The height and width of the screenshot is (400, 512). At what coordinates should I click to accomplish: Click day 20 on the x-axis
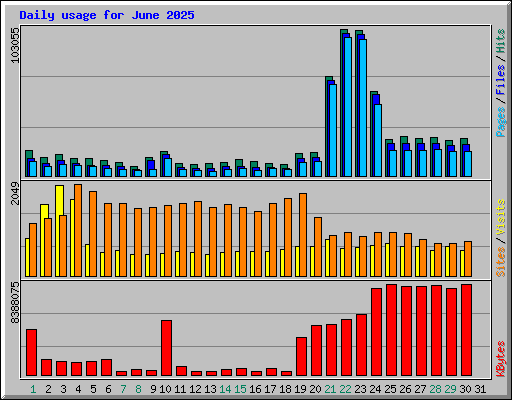click(315, 389)
